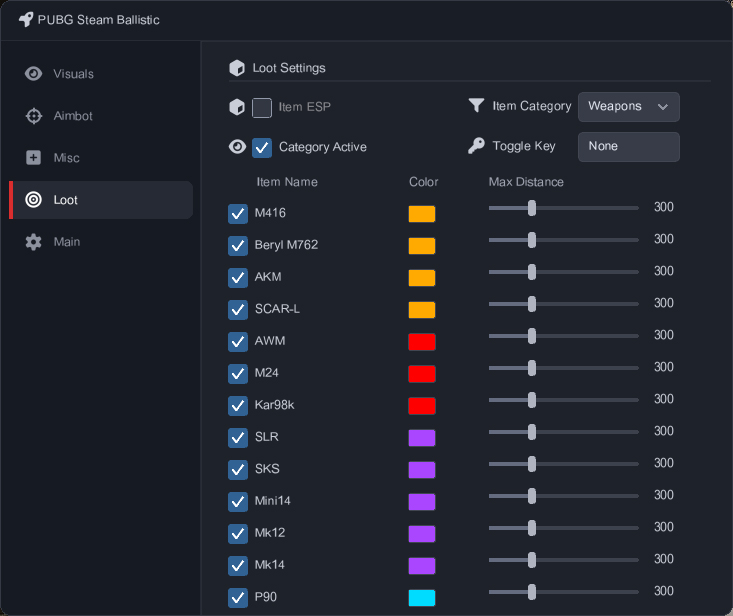Screen dimensions: 733x616
Task: Toggle the M24 checkbox
Action: click(238, 374)
